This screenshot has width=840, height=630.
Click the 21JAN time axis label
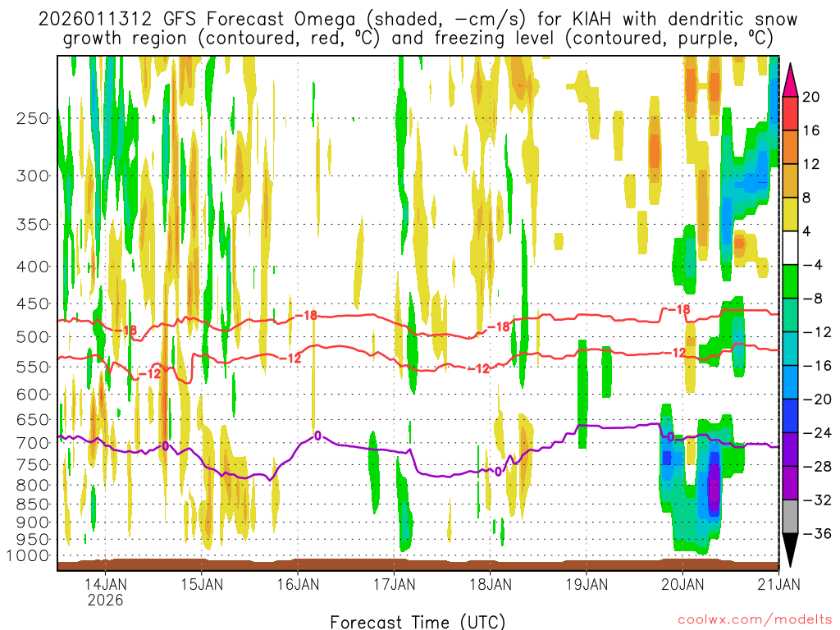click(x=779, y=584)
